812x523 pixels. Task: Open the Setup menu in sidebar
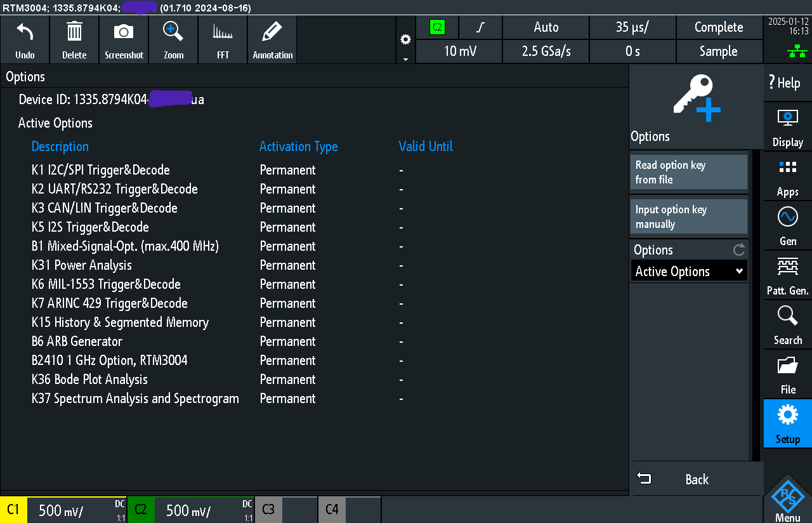787,423
